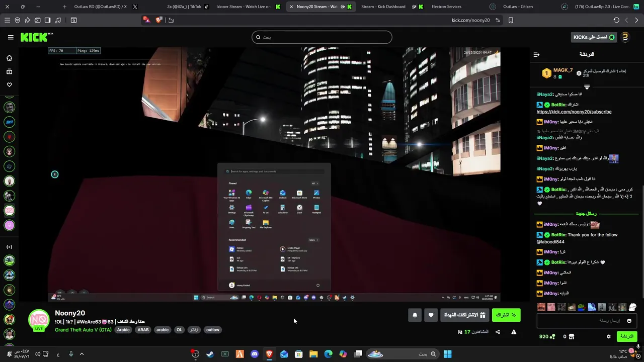Click the microphone icon in system tray
Image resolution: width=644 pixels, height=362 pixels.
(x=71, y=354)
